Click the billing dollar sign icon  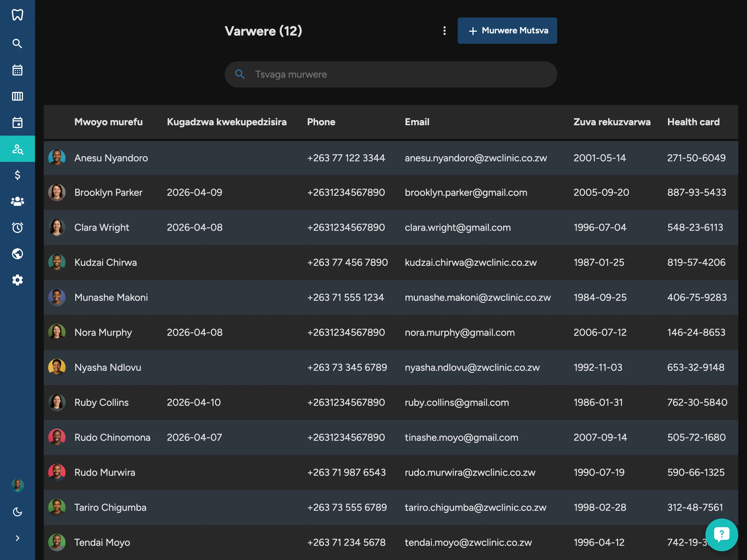17,175
